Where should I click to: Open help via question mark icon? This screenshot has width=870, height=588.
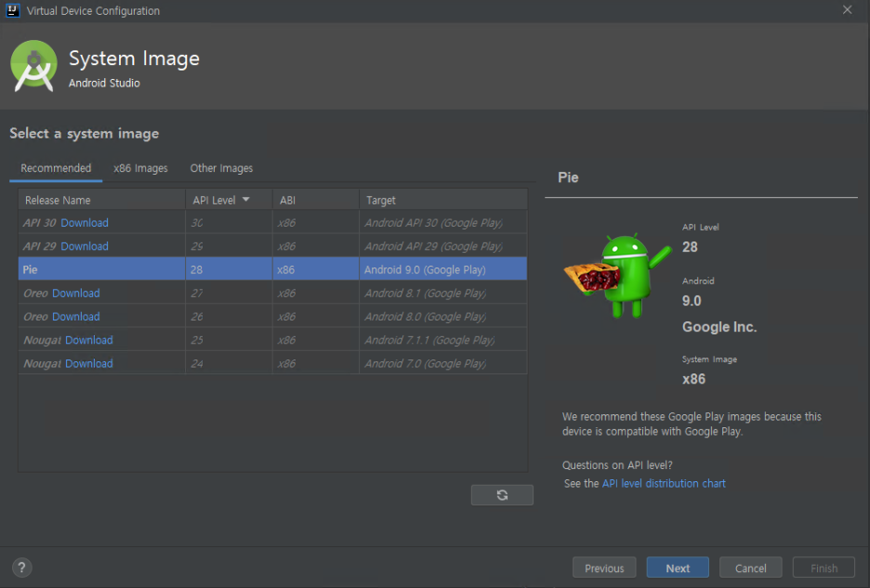(x=21, y=568)
